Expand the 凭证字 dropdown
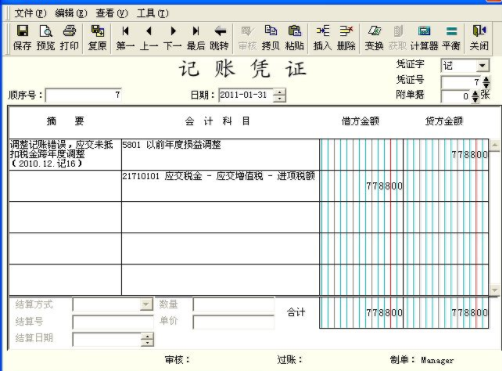 click(x=482, y=65)
